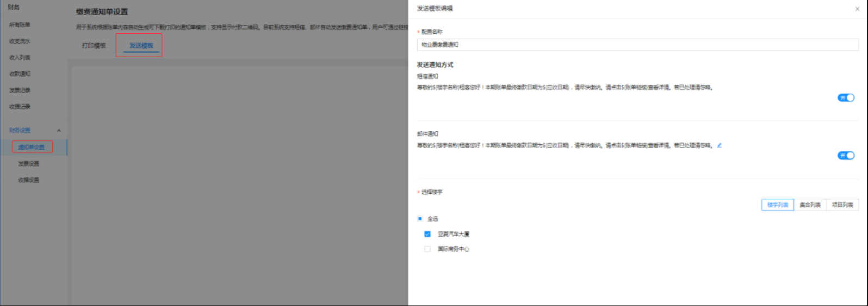The image size is (868, 306).
Task: Uncheck the 亚夏汽车大厦 checkbox
Action: 427,234
